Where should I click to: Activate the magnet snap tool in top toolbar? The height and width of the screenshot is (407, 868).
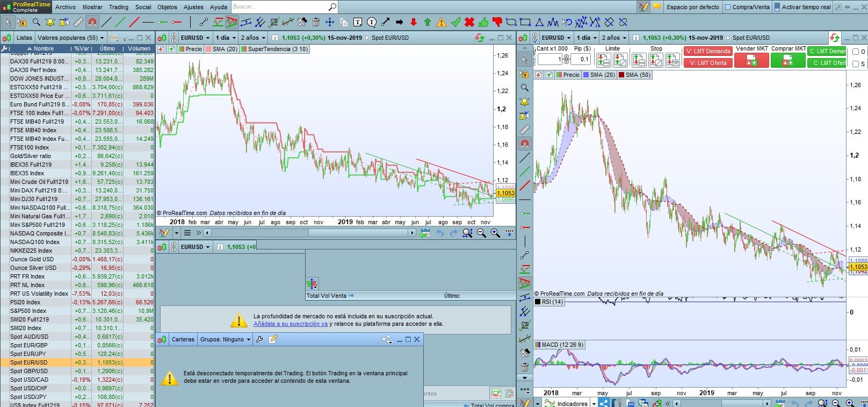point(92,22)
